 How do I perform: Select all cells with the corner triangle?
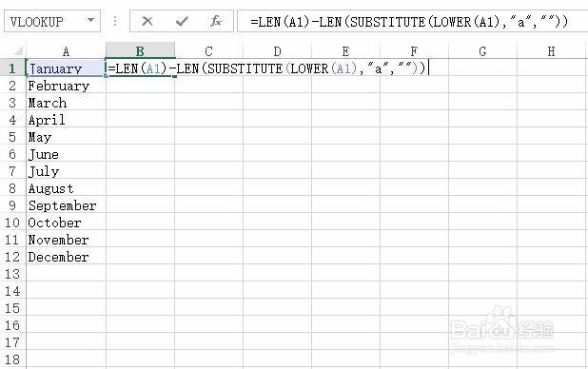tap(17, 51)
